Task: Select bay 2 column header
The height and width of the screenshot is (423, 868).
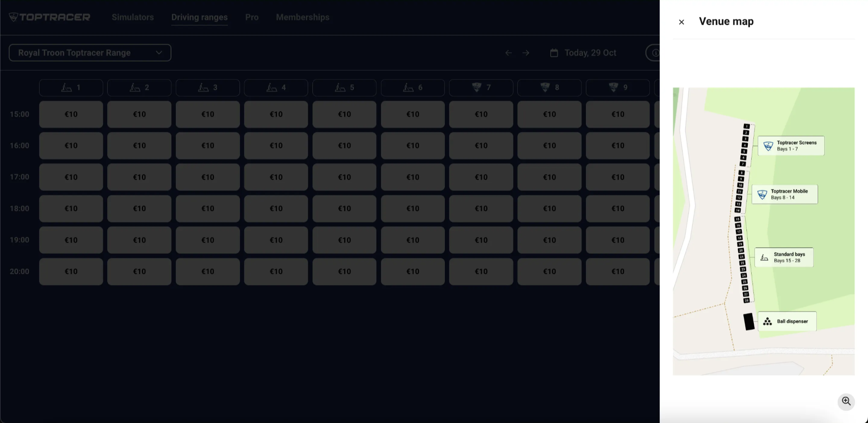Action: [x=139, y=88]
